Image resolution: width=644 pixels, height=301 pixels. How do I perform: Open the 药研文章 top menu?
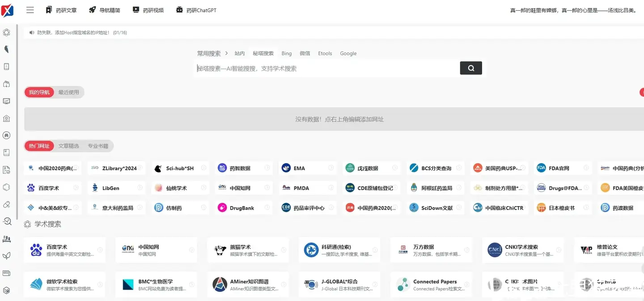[x=61, y=10]
